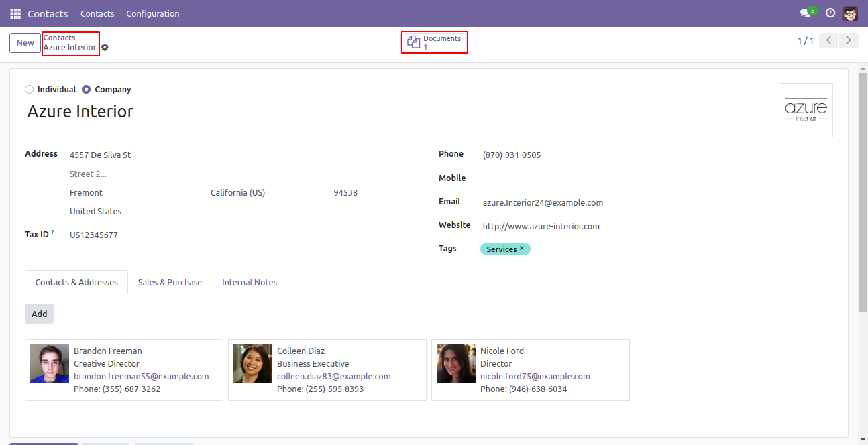Go to the next record arrow

click(849, 41)
